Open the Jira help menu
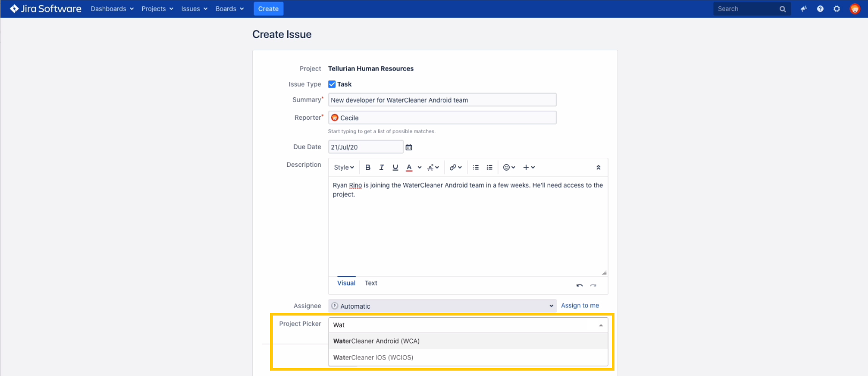This screenshot has height=376, width=868. [820, 9]
